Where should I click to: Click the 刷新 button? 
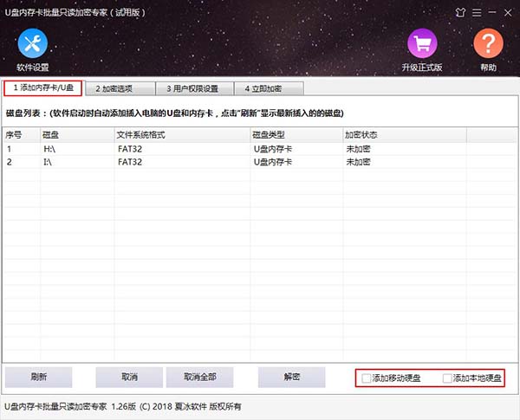click(38, 378)
